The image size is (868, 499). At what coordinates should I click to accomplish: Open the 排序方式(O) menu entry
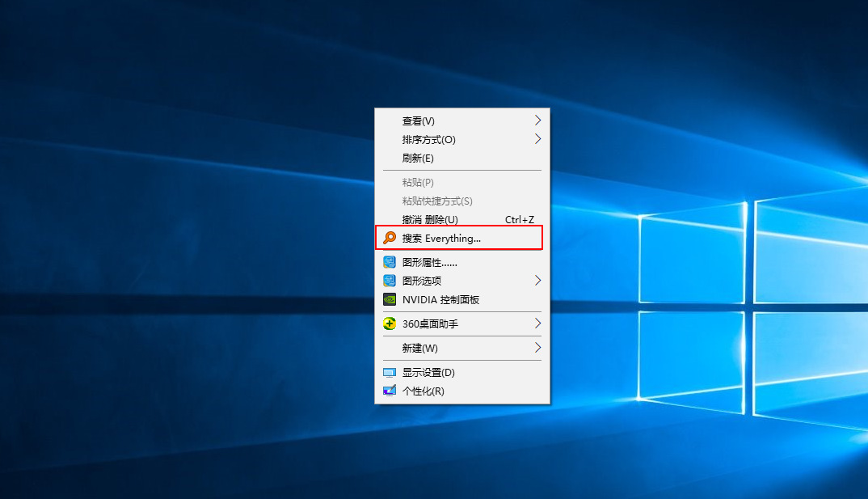tap(462, 140)
